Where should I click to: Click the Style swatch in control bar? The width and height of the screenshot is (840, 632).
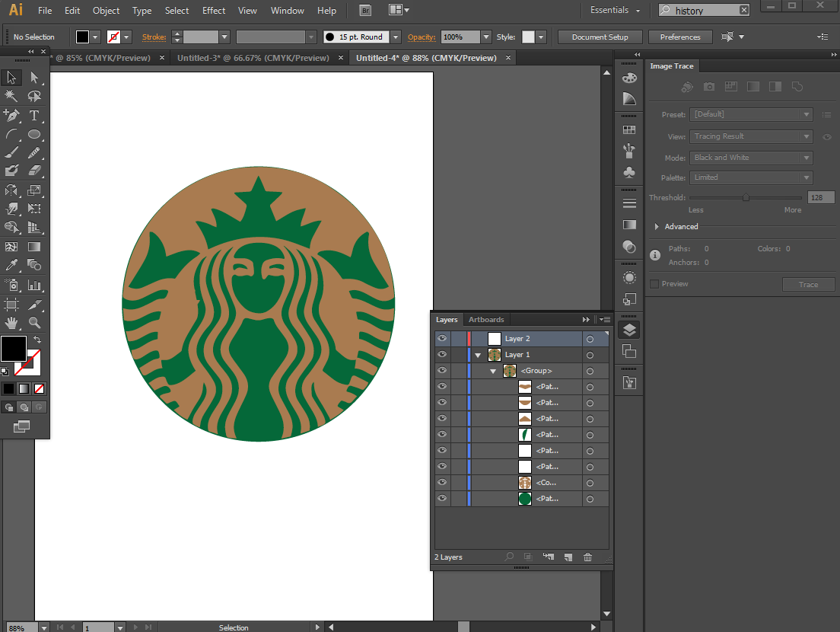click(528, 37)
